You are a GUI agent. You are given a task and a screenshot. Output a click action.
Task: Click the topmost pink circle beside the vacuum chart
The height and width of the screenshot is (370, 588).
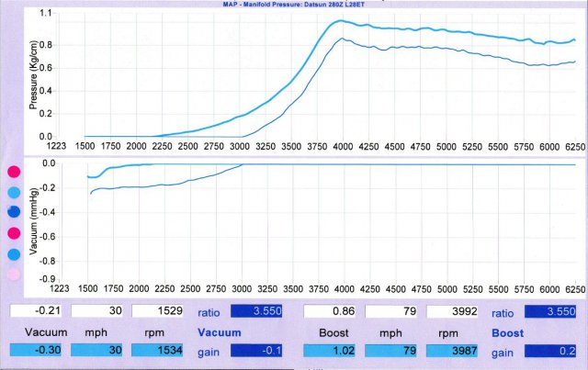(14, 173)
